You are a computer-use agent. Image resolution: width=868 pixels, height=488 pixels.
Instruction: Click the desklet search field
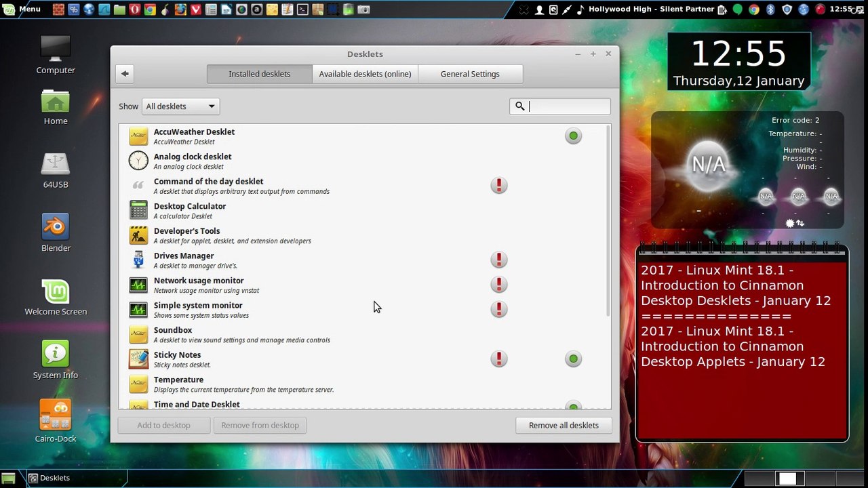tap(560, 106)
